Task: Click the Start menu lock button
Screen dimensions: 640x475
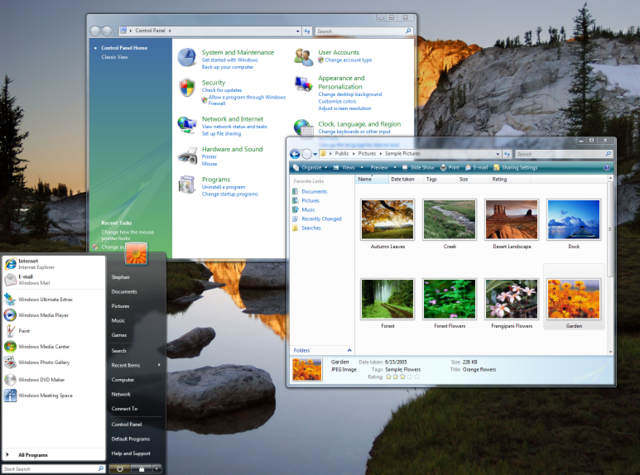Action: 141,469
